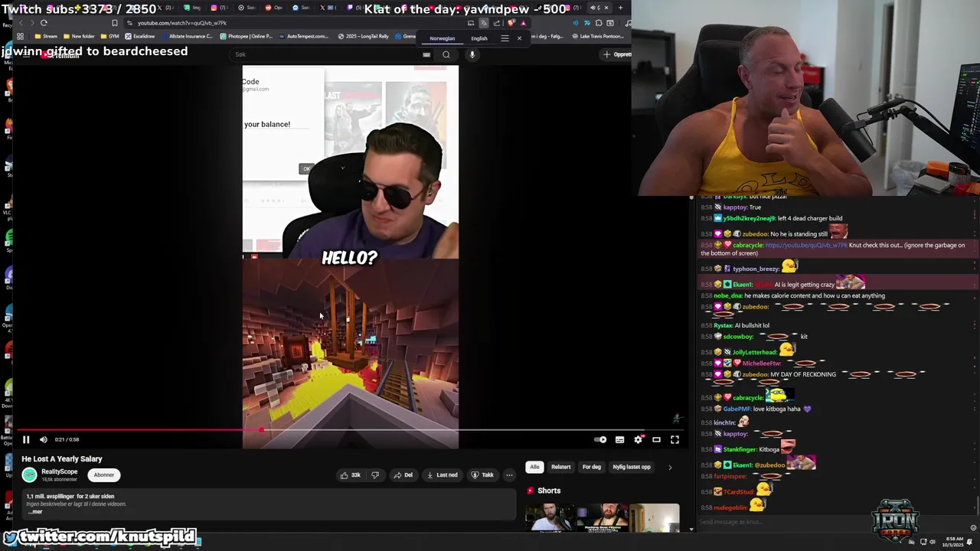Open more actions three-dot menu
Viewport: 980px width, 551px height.
(509, 475)
